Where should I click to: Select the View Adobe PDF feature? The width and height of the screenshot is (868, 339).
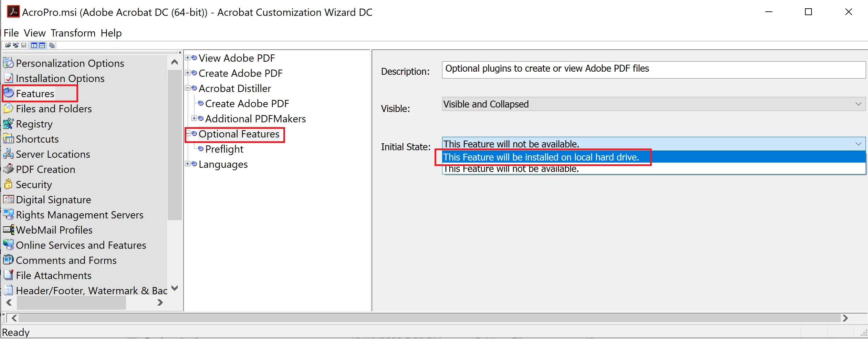237,58
